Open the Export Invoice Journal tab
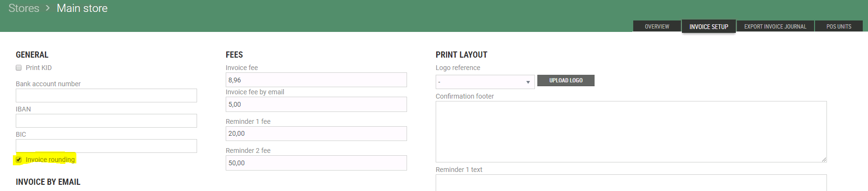This screenshot has width=868, height=191. (x=775, y=27)
